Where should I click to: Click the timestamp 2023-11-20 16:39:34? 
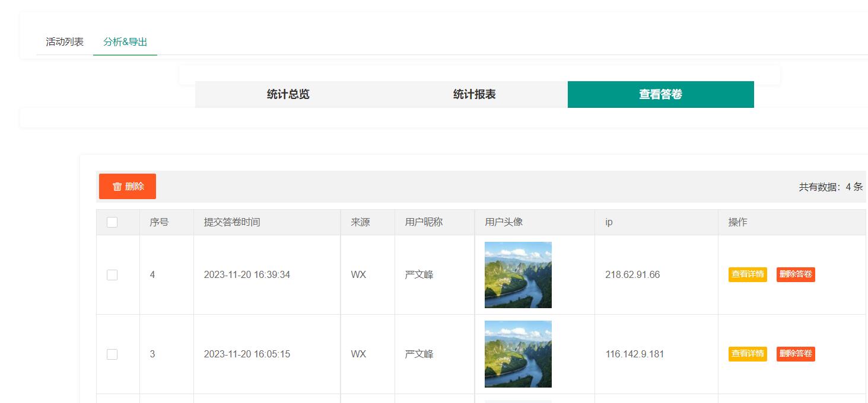[x=247, y=275]
